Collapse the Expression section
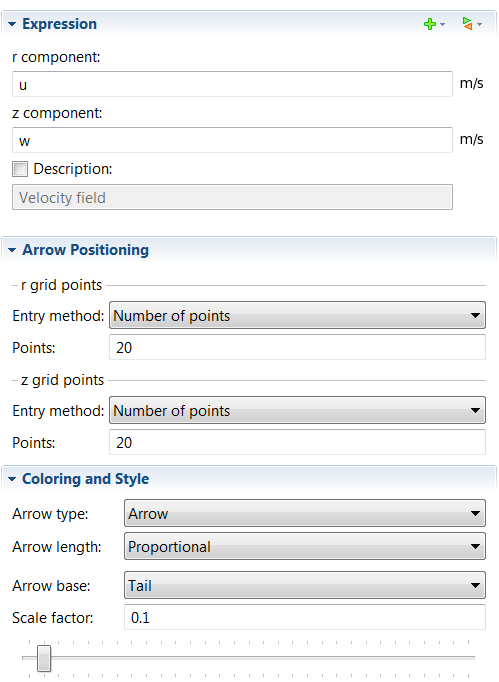Screen dimensions: 499x682 tap(12, 24)
